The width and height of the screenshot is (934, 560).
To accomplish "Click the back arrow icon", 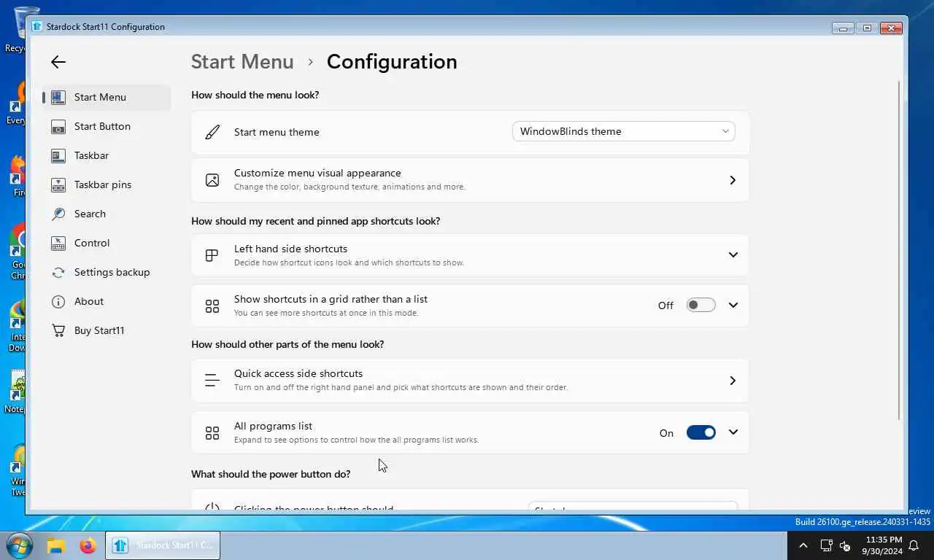I will [x=58, y=62].
